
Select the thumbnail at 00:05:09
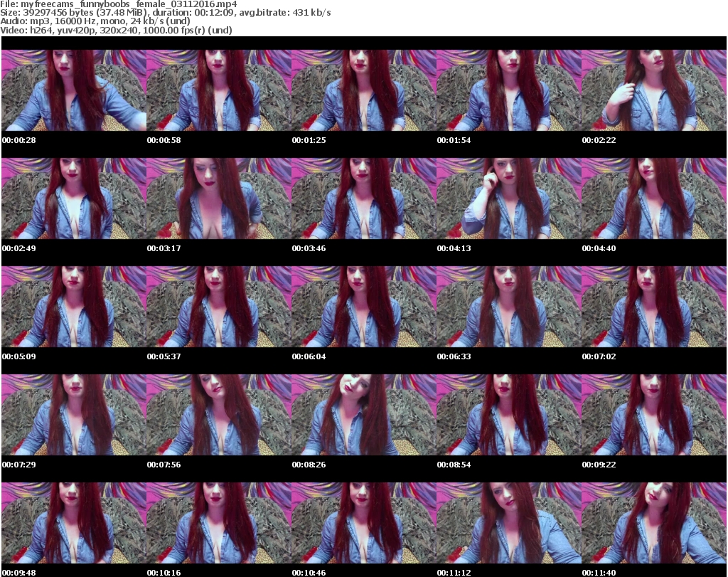pyautogui.click(x=74, y=307)
